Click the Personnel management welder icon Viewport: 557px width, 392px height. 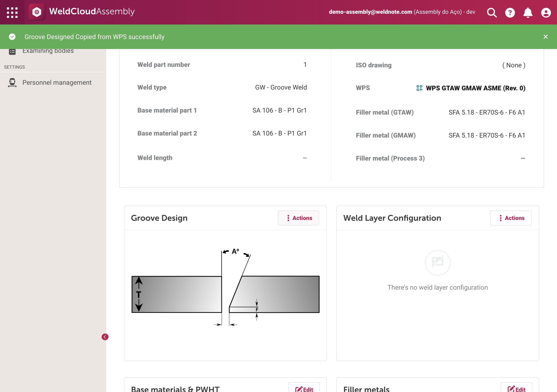(x=12, y=82)
